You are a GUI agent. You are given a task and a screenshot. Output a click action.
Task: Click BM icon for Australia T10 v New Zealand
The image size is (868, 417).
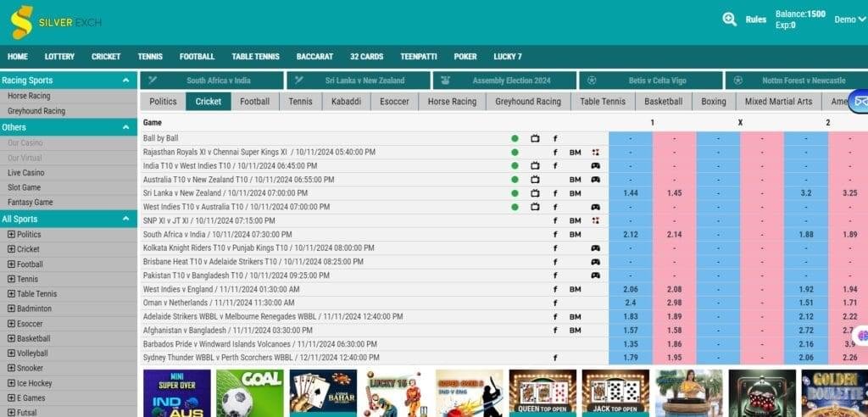pyautogui.click(x=576, y=180)
